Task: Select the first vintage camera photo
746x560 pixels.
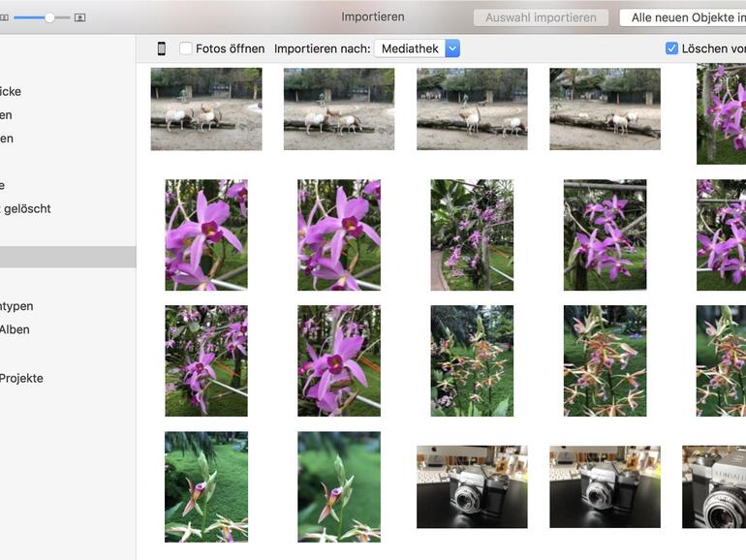Action: (x=472, y=486)
